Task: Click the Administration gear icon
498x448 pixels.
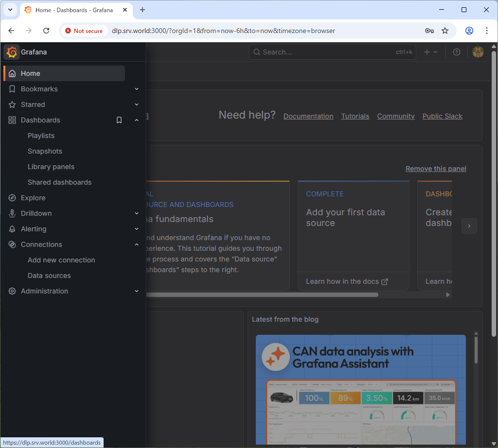Action: click(12, 291)
